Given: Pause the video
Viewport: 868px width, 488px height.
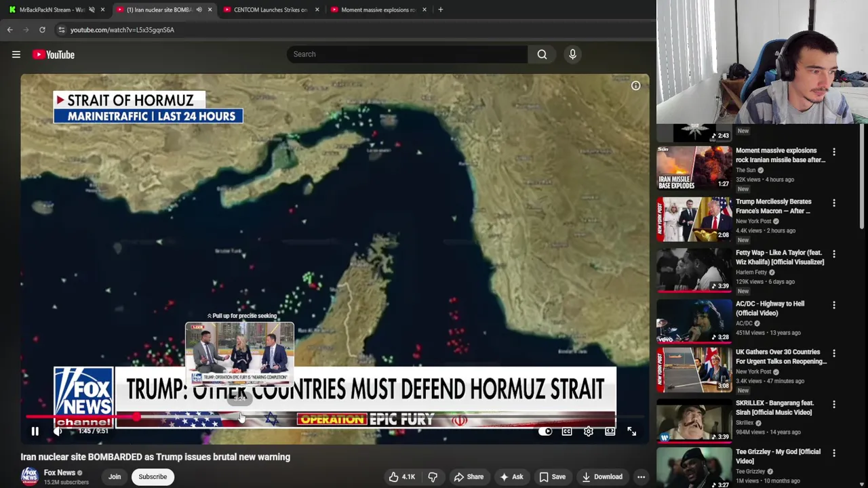Looking at the screenshot, I should (35, 431).
